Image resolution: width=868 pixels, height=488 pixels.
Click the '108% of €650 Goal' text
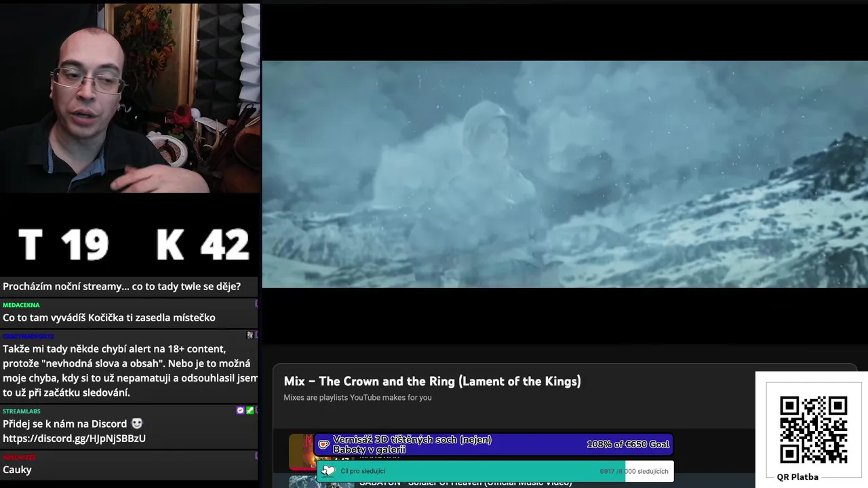coord(628,445)
